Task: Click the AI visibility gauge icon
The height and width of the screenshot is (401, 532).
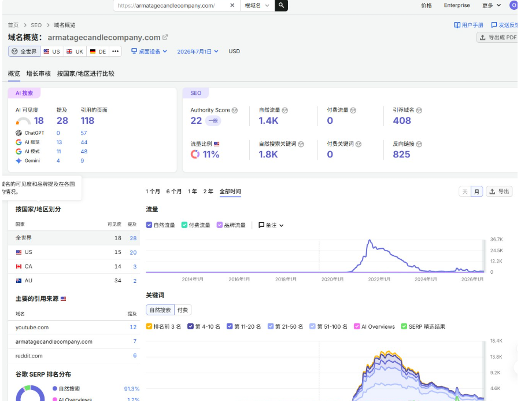Action: 23,121
